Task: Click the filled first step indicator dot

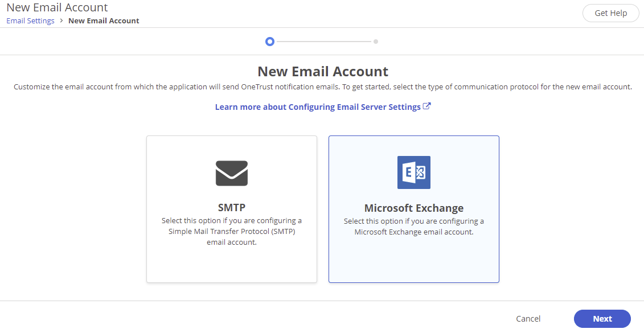Action: click(269, 41)
